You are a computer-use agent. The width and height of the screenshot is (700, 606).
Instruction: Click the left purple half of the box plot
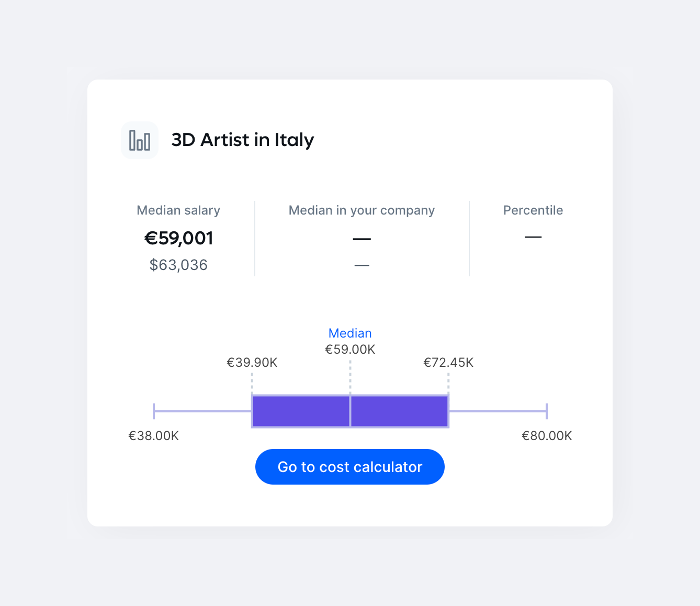click(301, 411)
